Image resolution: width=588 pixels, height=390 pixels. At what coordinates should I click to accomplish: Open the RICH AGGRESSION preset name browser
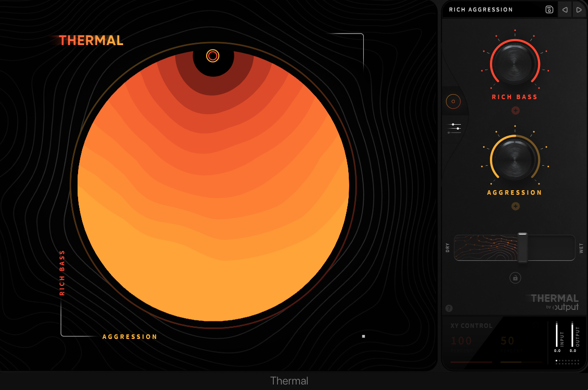(481, 10)
